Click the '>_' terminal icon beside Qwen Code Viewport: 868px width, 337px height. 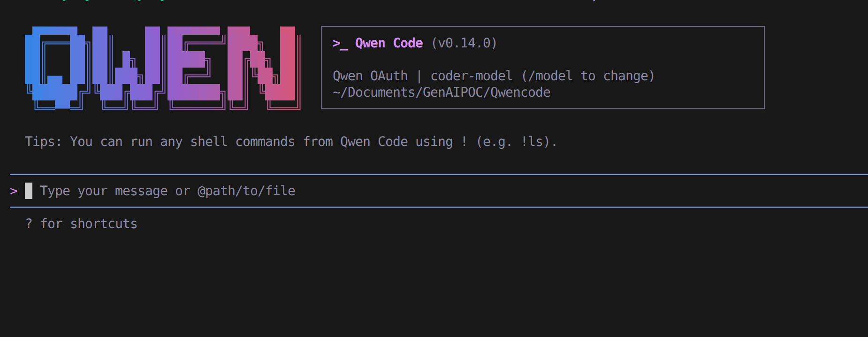point(340,44)
